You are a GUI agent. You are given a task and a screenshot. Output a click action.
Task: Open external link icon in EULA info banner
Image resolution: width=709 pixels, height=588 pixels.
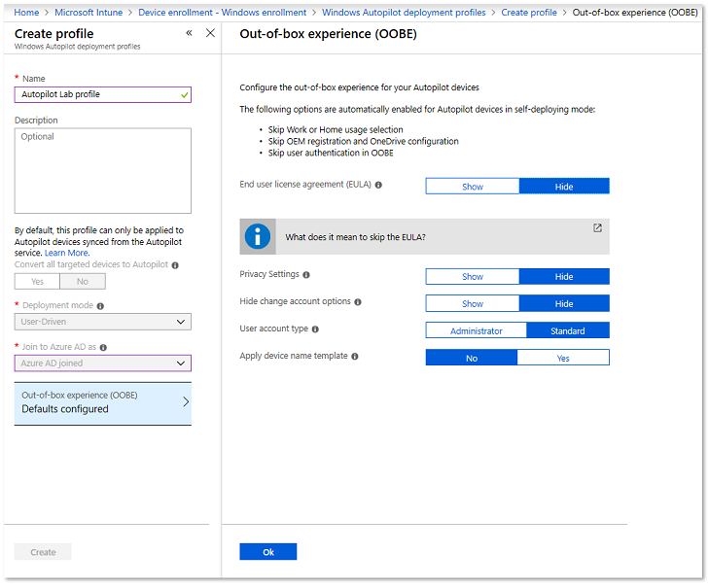coord(597,228)
